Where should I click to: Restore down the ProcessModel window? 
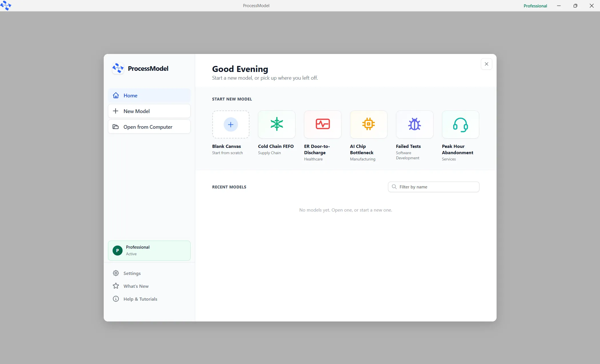click(575, 6)
